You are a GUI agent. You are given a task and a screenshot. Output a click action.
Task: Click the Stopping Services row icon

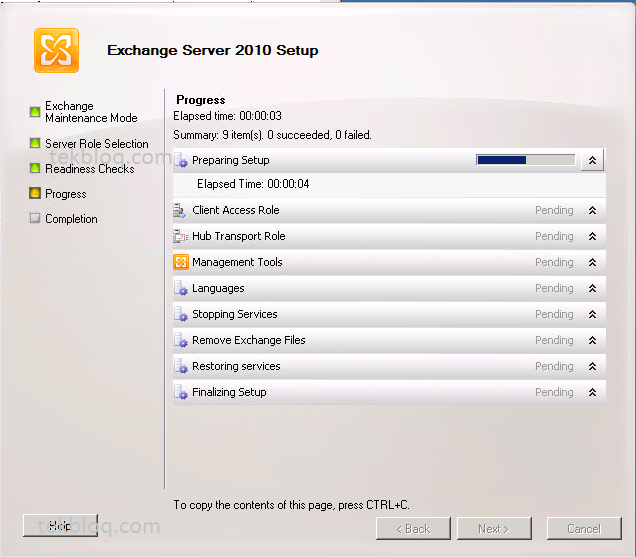(x=181, y=314)
